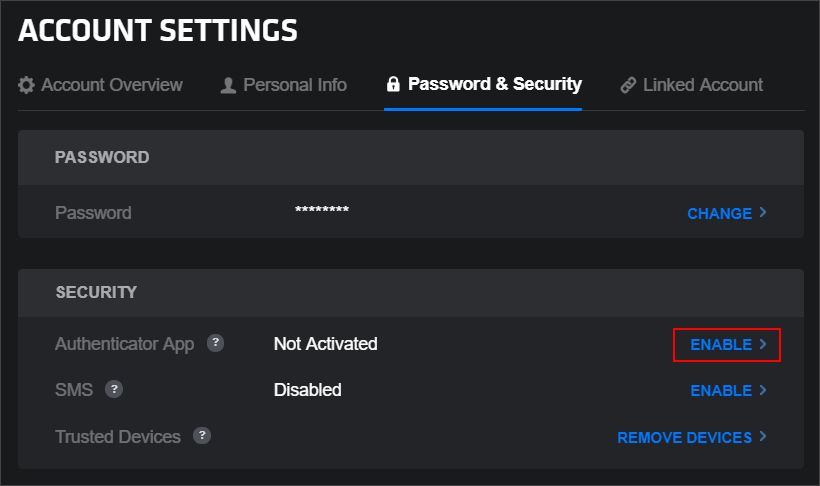820x486 pixels.
Task: Click the masked password asterisks
Action: pos(322,211)
